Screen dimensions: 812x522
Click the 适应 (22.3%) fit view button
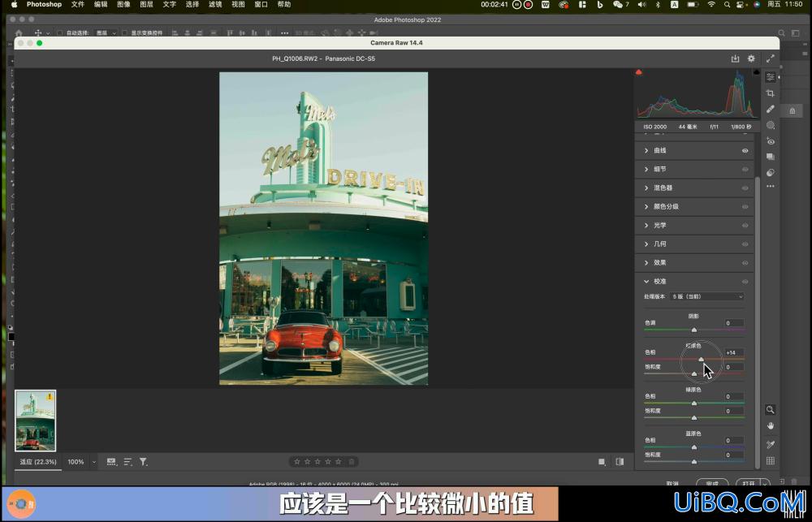(x=38, y=462)
